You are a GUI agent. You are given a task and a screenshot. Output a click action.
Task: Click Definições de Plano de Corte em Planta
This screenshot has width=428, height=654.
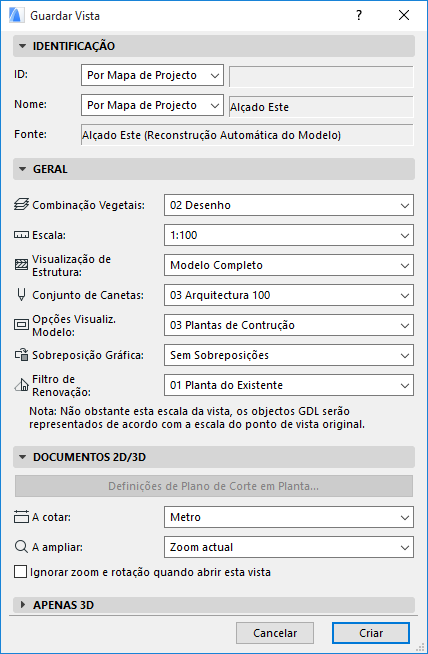(x=214, y=486)
